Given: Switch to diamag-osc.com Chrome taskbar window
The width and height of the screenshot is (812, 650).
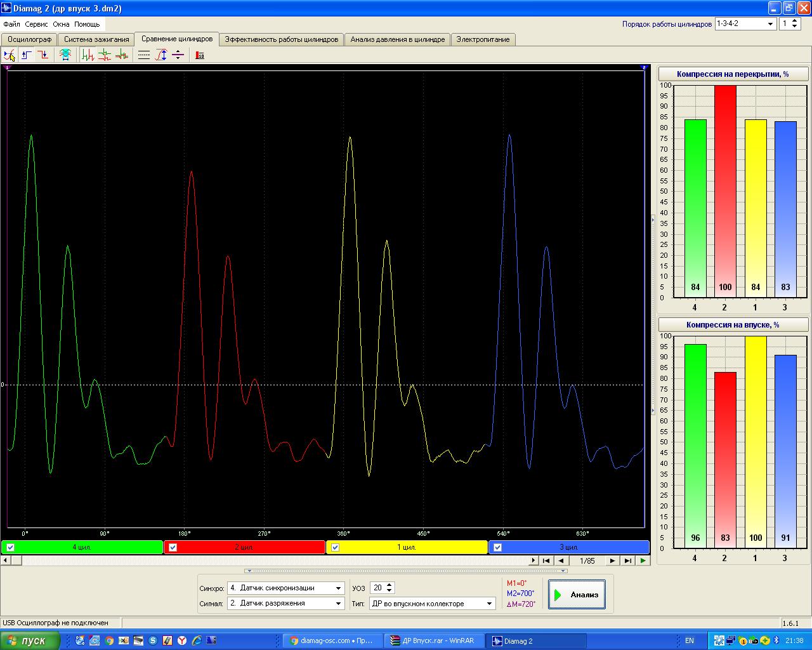Looking at the screenshot, I should pyautogui.click(x=332, y=640).
